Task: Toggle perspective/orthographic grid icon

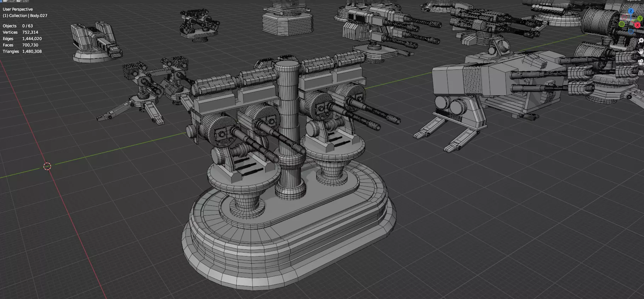Action: [x=641, y=73]
